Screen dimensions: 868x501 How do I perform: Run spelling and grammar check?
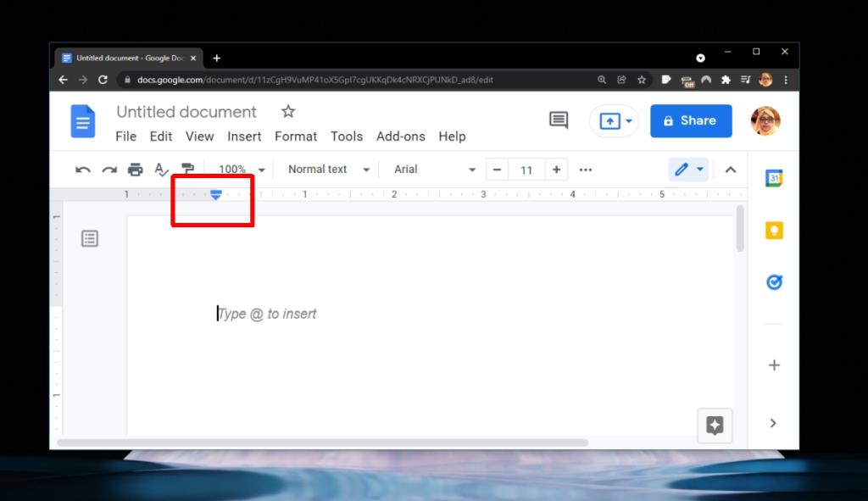[x=162, y=170]
